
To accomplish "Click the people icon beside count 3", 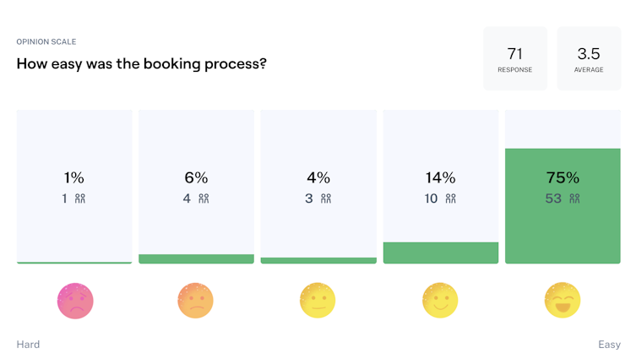I will coord(326,198).
